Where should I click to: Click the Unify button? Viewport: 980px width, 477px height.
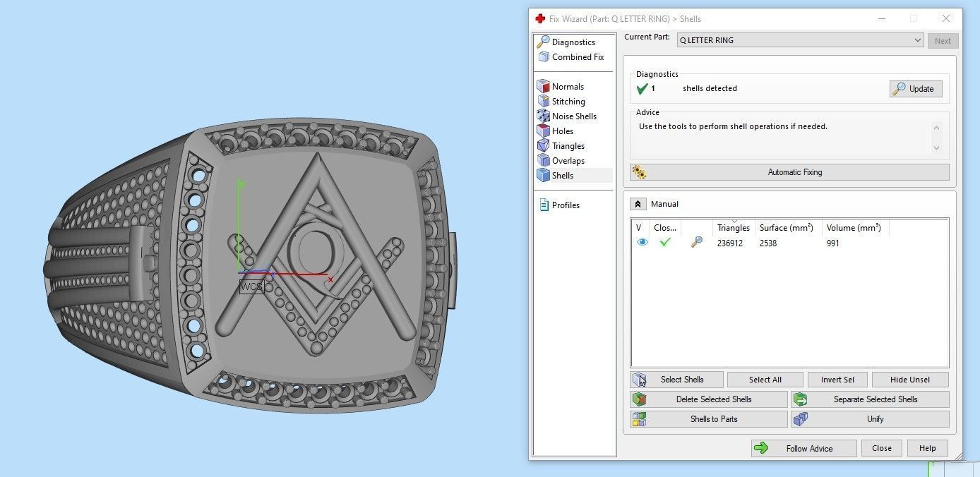point(870,419)
